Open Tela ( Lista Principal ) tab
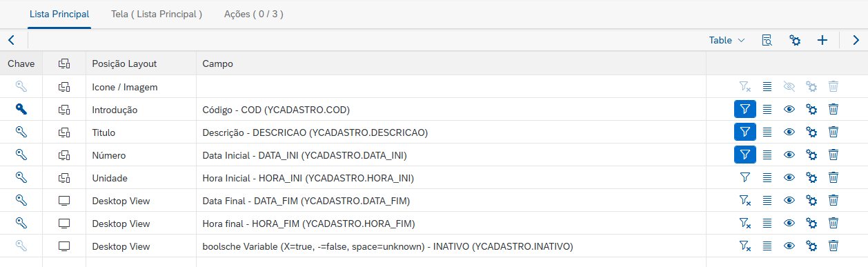The width and height of the screenshot is (868, 267). [157, 14]
